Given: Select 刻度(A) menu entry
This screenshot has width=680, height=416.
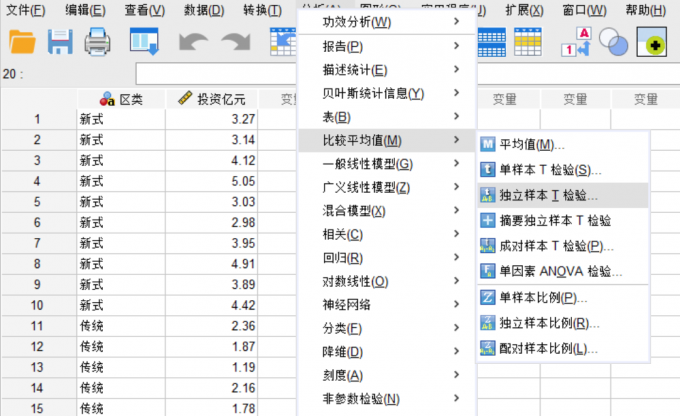Looking at the screenshot, I should (x=386, y=375).
